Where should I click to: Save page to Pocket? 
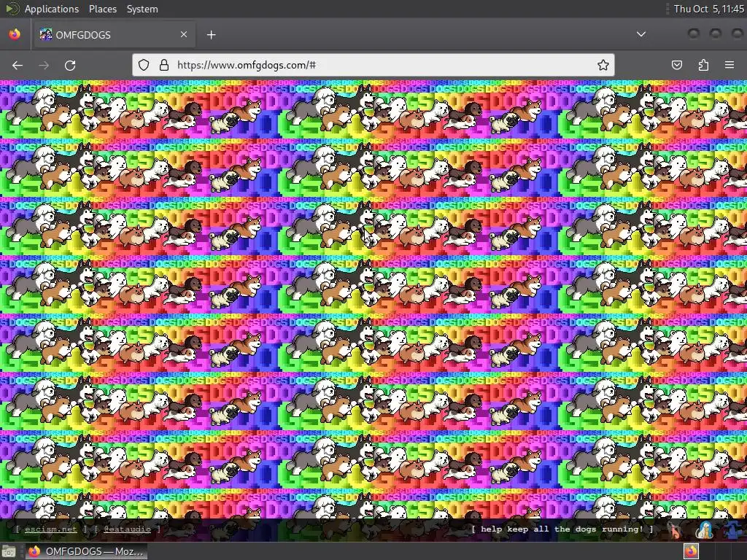[x=676, y=65]
